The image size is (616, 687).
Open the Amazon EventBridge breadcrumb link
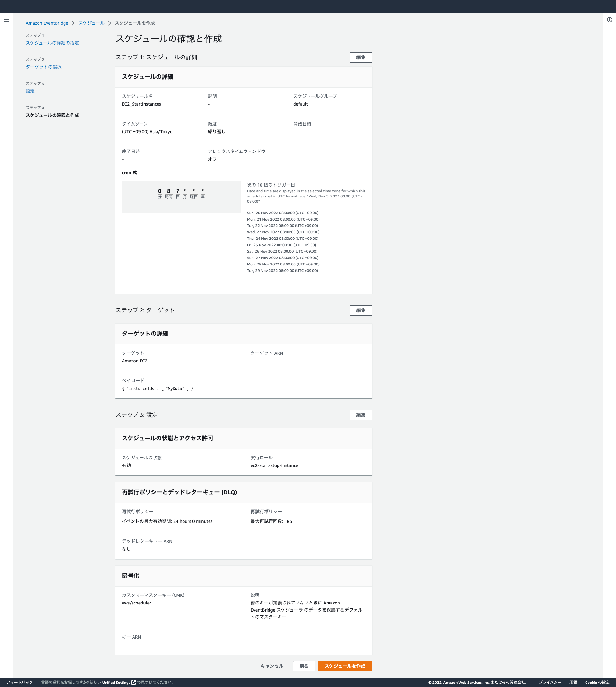[47, 23]
